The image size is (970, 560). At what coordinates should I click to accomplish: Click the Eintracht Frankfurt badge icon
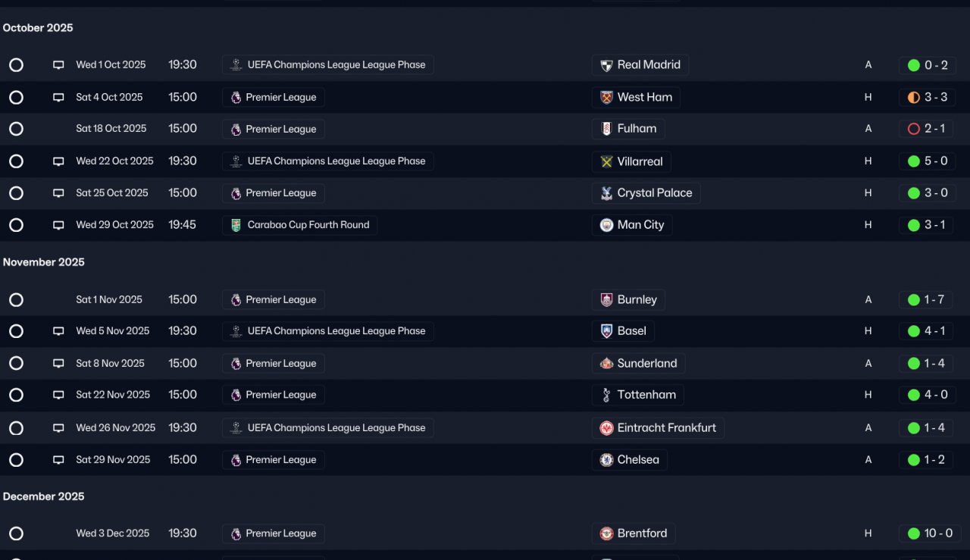606,428
